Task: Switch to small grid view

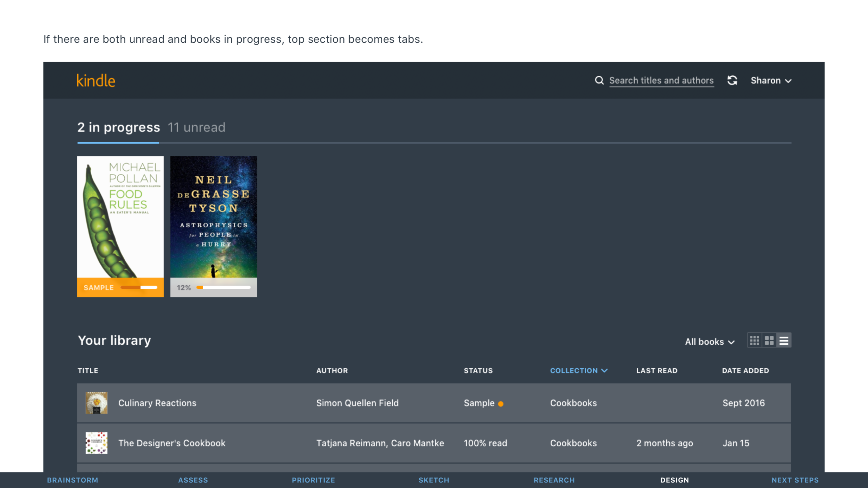Action: point(754,340)
